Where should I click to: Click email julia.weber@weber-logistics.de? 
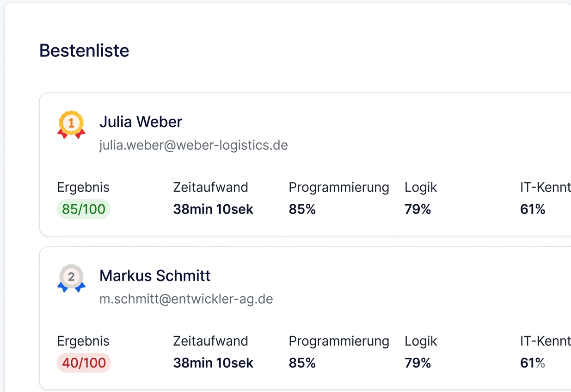pos(194,145)
